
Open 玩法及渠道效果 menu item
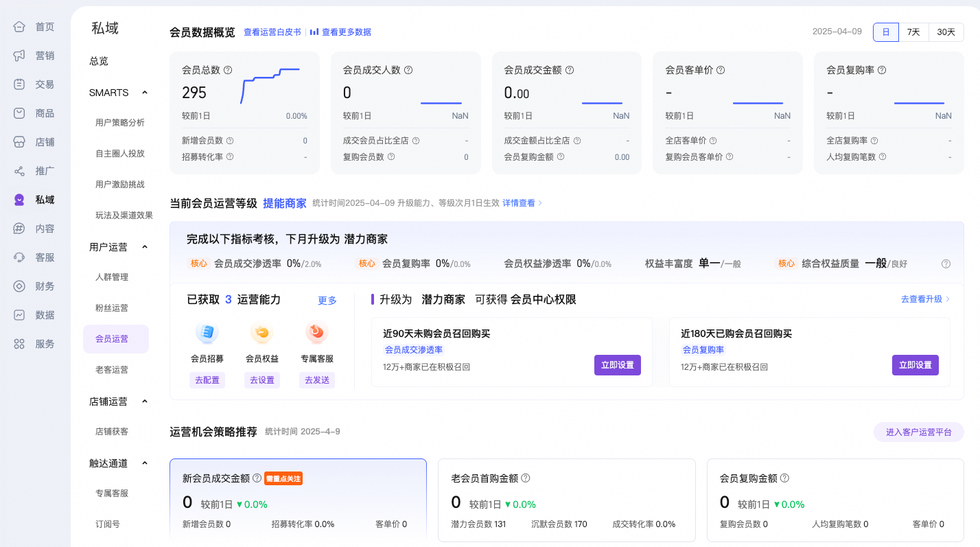click(x=124, y=216)
